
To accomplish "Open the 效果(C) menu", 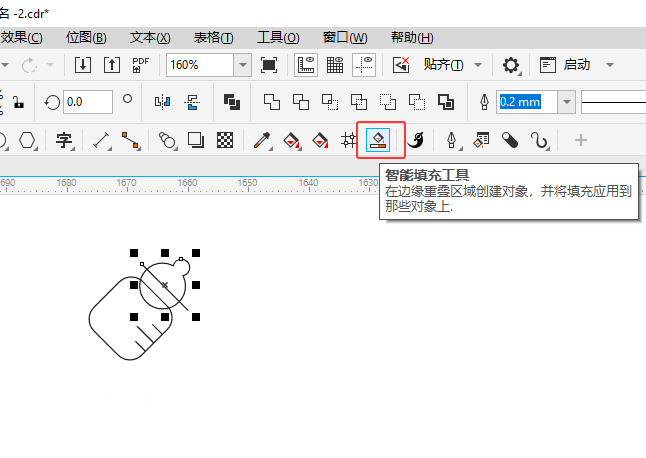I will [21, 38].
